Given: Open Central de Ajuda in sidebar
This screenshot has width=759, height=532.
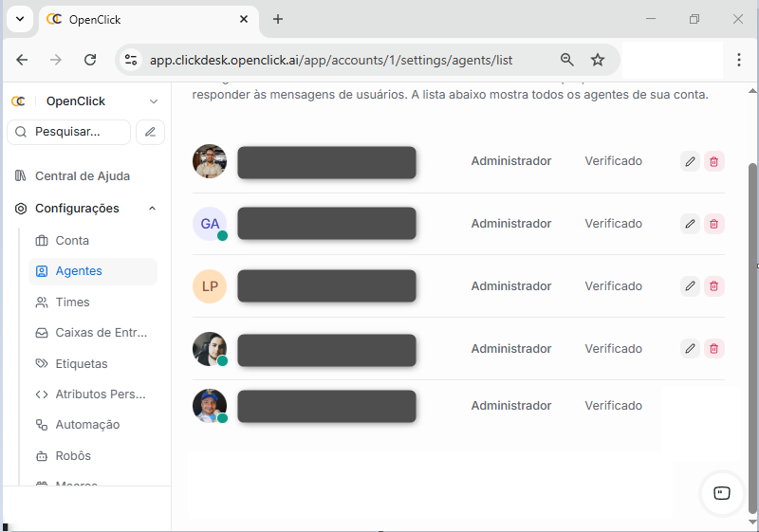Looking at the screenshot, I should coord(82,176).
